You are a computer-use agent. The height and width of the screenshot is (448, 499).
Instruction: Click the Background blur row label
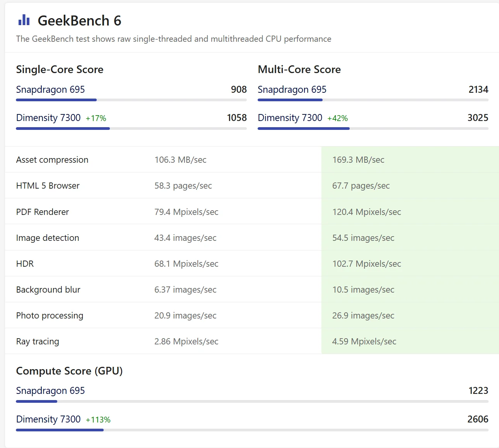[48, 290]
